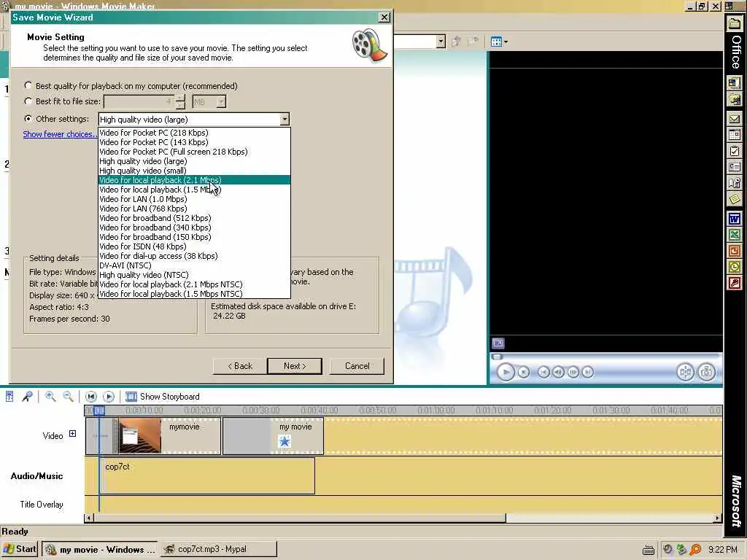Open the New Contact icon on Office bar
Image resolution: width=747 pixels, height=560 pixels.
point(735,167)
